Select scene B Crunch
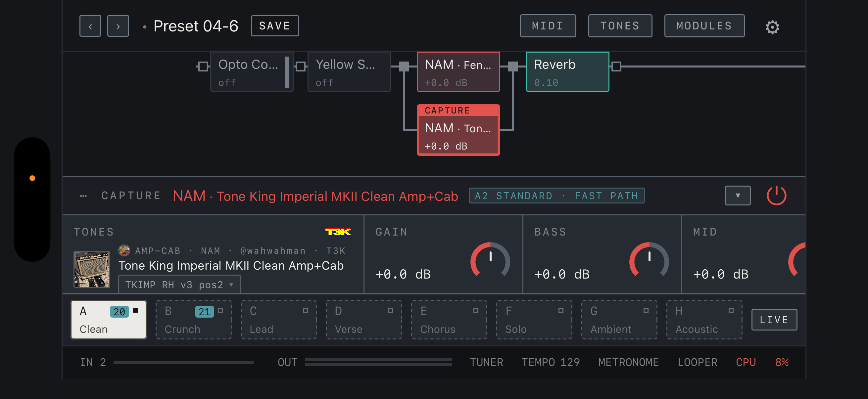868x399 pixels. 193,320
